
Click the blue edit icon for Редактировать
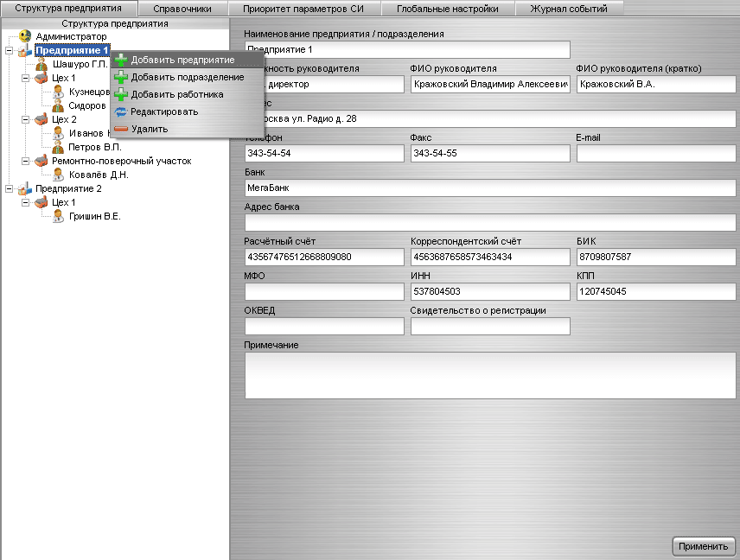pyautogui.click(x=121, y=111)
